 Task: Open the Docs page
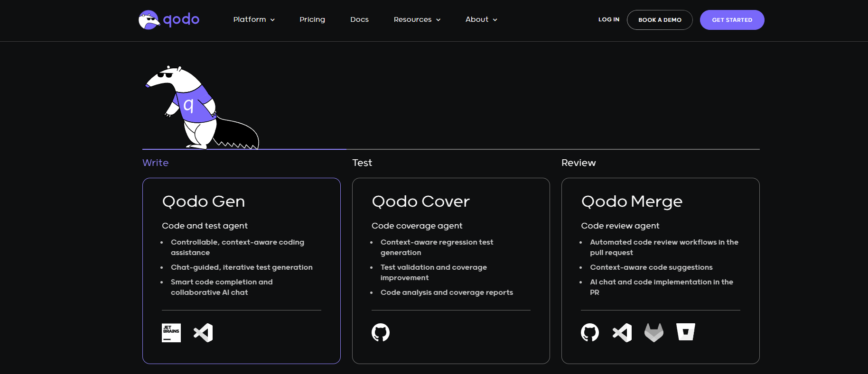[359, 19]
